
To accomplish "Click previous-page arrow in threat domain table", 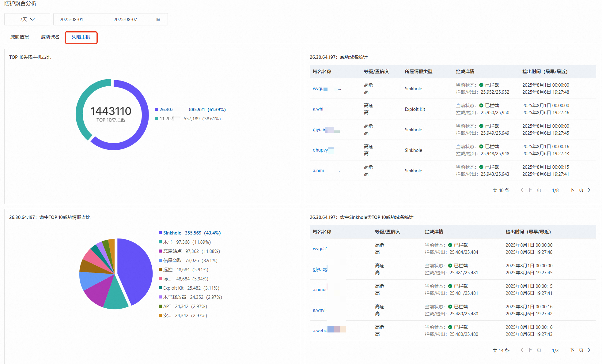I will point(522,190).
